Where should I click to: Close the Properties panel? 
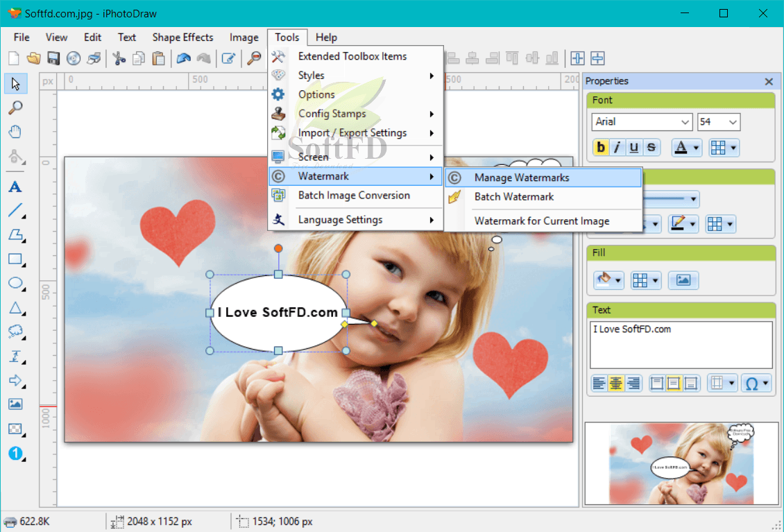click(x=769, y=82)
